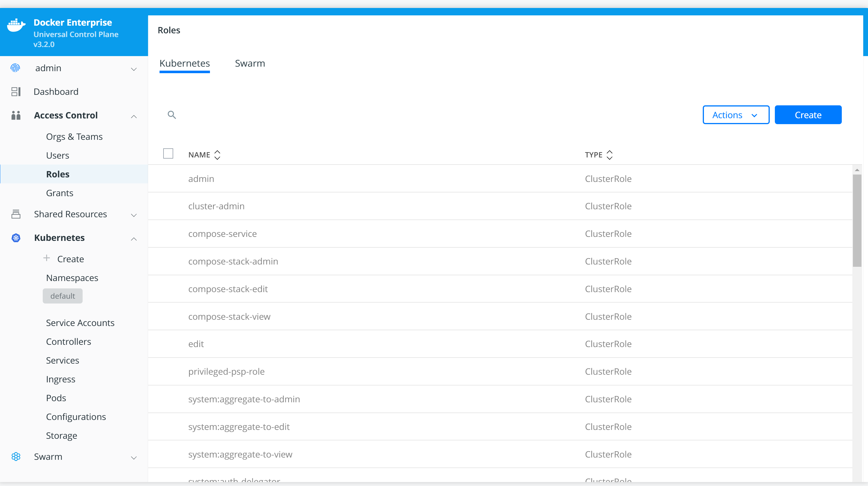Click the Kubernetes wheel icon
Viewport: 868px width, 486px height.
15,238
